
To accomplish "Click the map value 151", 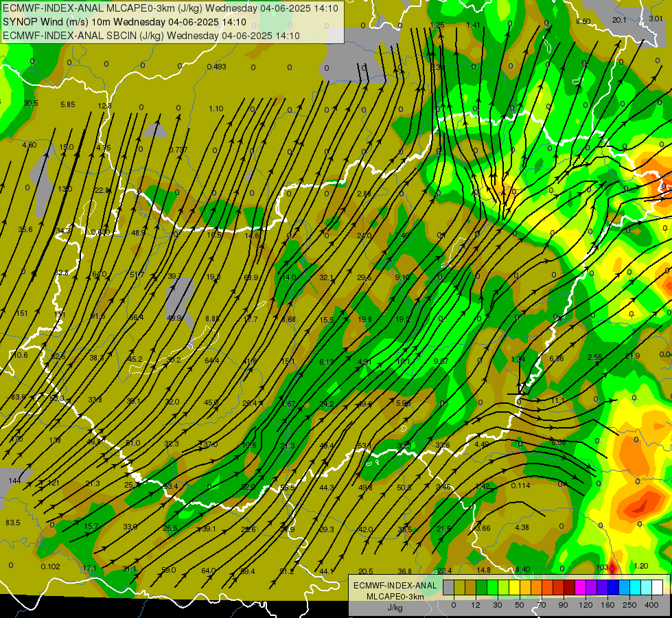I will (x=22, y=313).
